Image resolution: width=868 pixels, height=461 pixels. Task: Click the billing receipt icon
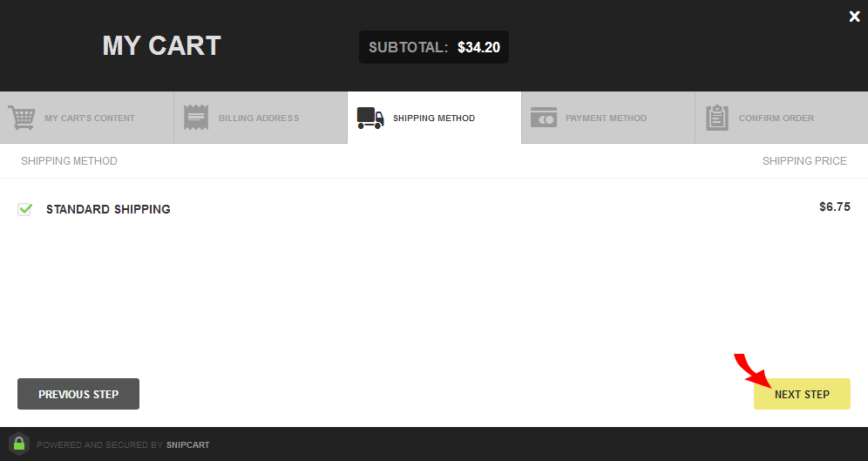pyautogui.click(x=196, y=118)
